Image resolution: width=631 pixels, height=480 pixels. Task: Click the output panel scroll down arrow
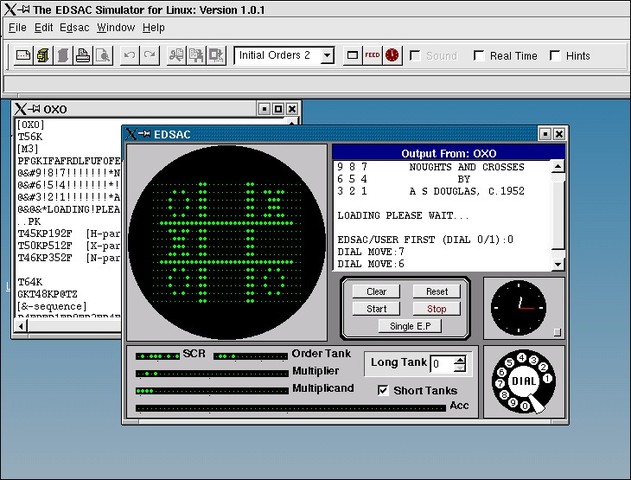[558, 264]
